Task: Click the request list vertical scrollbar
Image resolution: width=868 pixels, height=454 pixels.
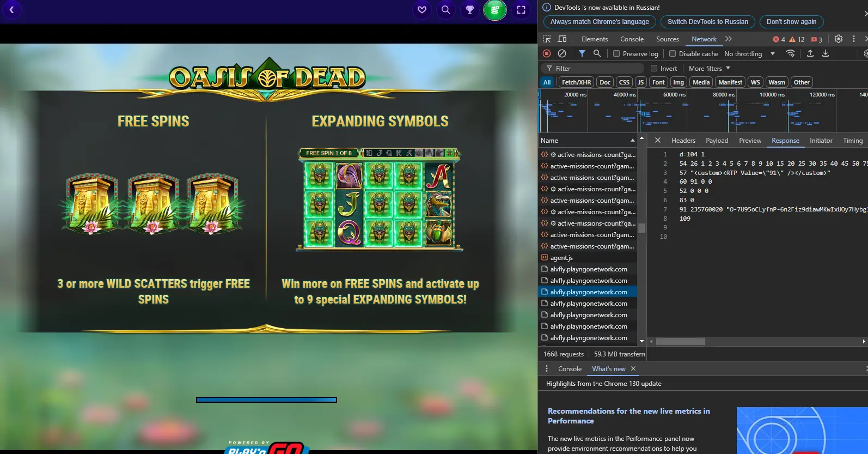Action: point(641,228)
